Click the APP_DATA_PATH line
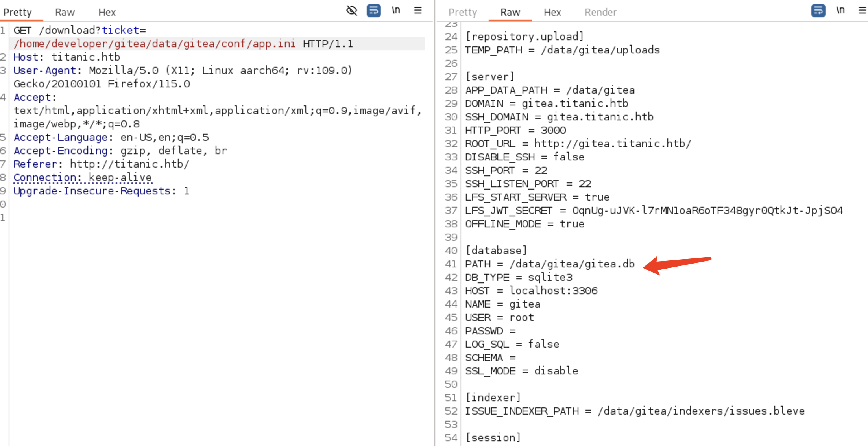The image size is (868, 446). tap(550, 90)
